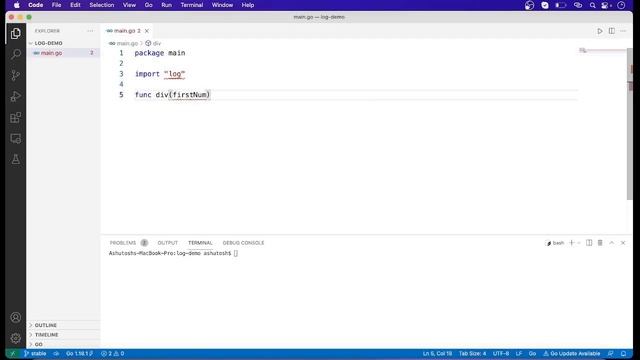
Task: Split the terminal panel
Action: coord(589,243)
